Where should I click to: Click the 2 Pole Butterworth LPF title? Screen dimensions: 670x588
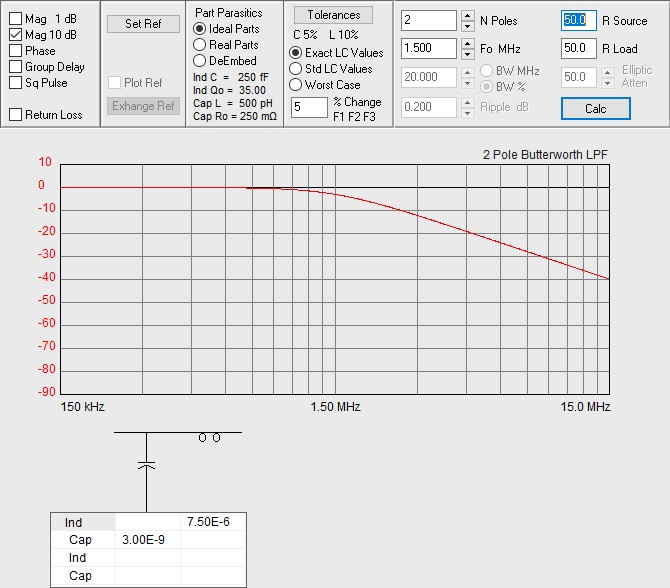(545, 154)
